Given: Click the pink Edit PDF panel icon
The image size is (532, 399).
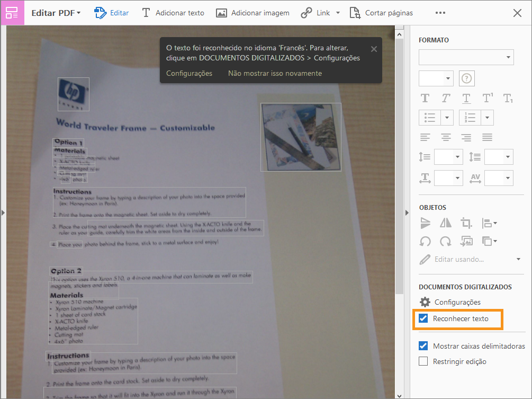Looking at the screenshot, I should [x=12, y=13].
